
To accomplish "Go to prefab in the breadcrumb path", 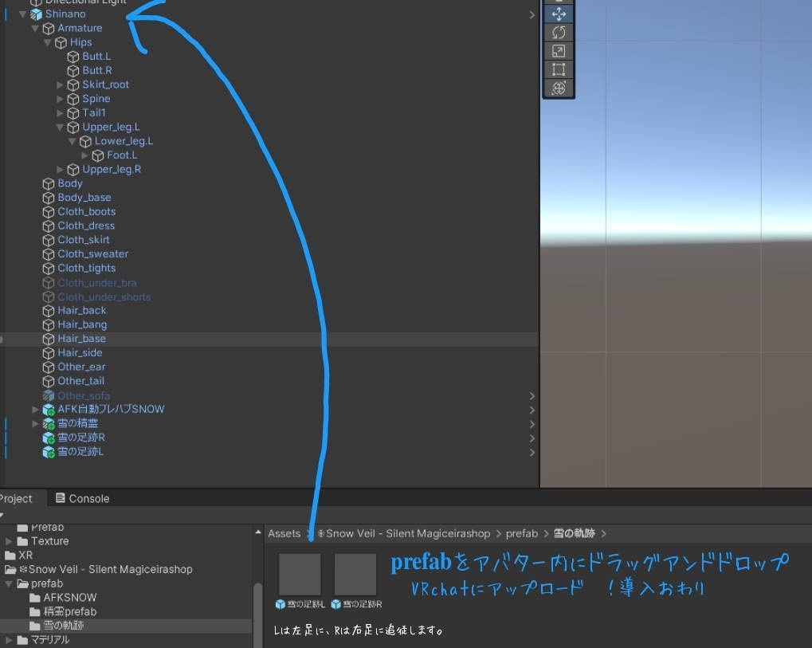I will click(x=521, y=533).
